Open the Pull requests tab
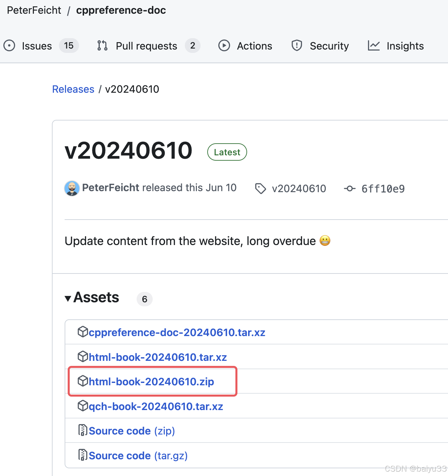448x476 pixels. tap(149, 46)
